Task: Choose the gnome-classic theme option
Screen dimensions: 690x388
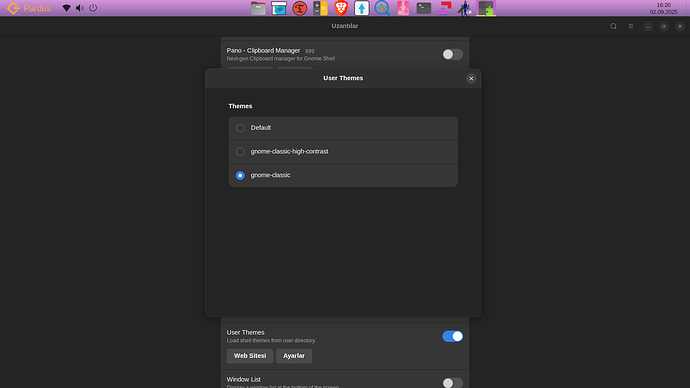Action: pyautogui.click(x=240, y=176)
